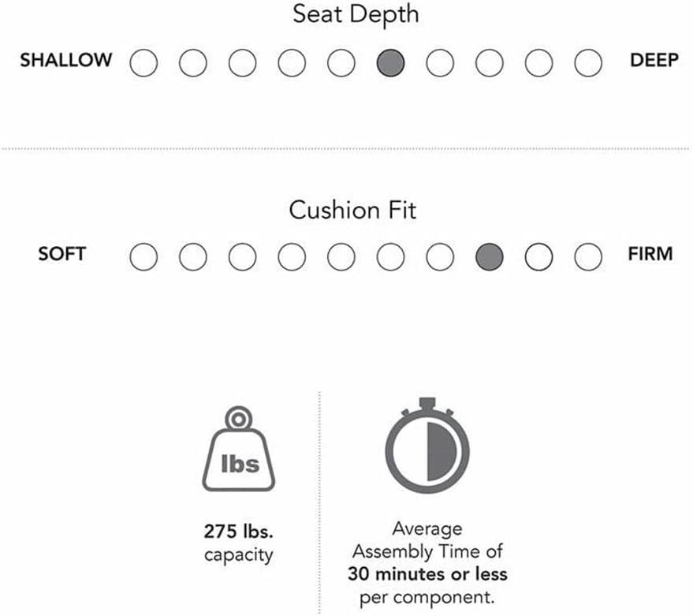
Task: Click the SHALLOW label
Action: pyautogui.click(x=66, y=60)
